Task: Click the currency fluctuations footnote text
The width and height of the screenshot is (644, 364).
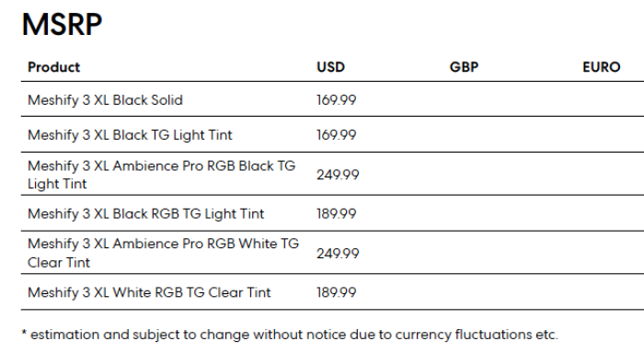Action: click(290, 335)
